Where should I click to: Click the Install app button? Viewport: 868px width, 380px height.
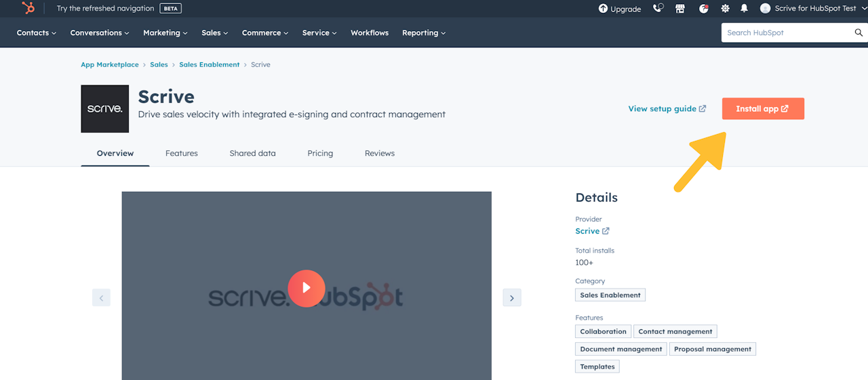(763, 108)
